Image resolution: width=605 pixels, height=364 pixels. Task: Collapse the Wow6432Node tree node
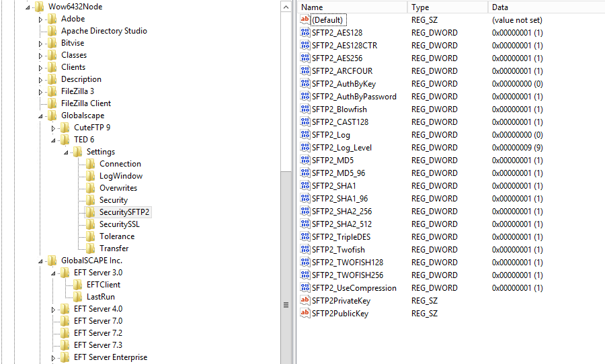(28, 7)
